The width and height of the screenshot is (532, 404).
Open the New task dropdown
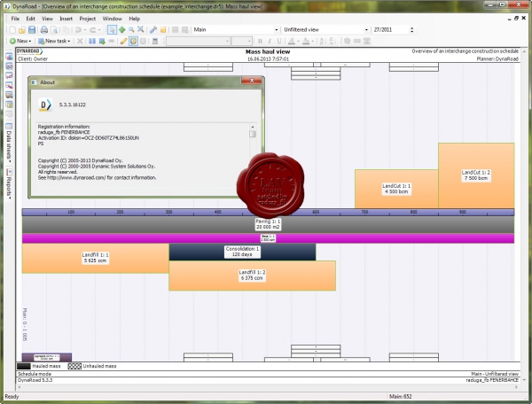pos(54,41)
